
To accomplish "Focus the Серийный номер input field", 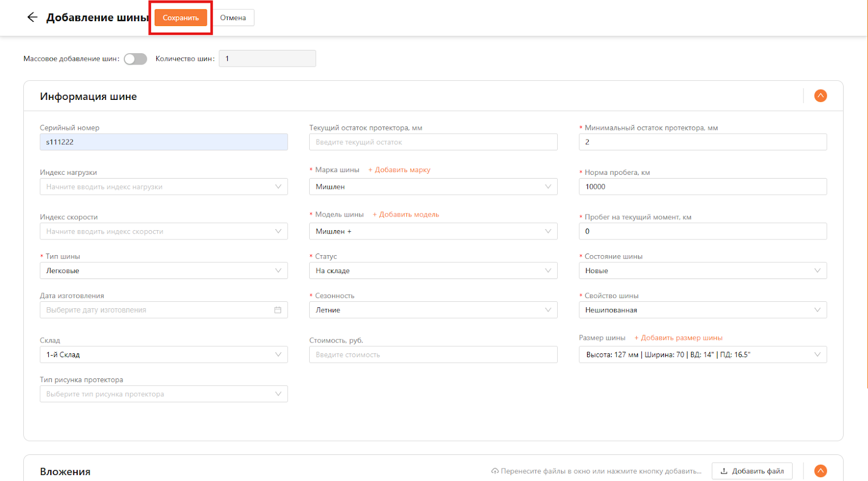I will pos(163,142).
